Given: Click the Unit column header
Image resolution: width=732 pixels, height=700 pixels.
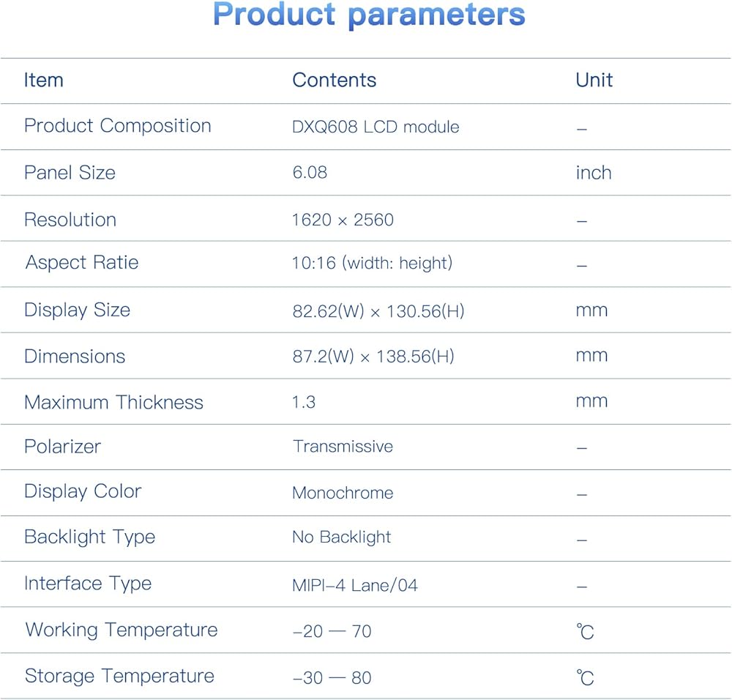Looking at the screenshot, I should (594, 80).
